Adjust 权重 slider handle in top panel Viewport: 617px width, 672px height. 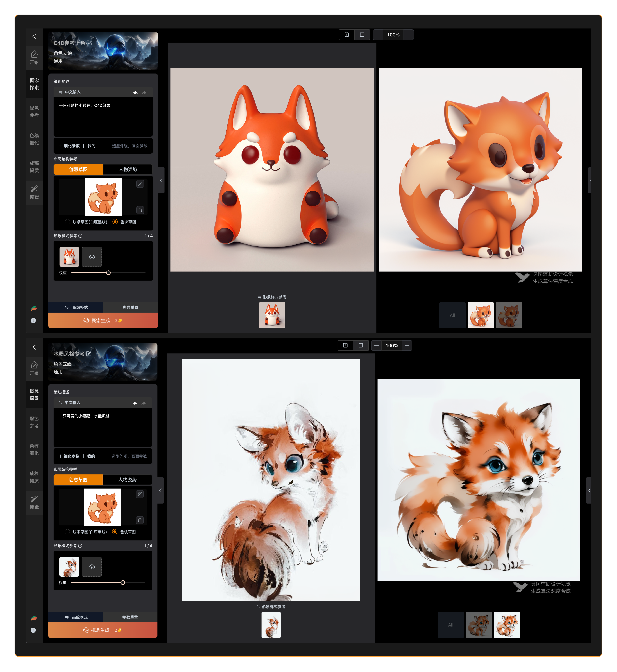click(x=108, y=273)
